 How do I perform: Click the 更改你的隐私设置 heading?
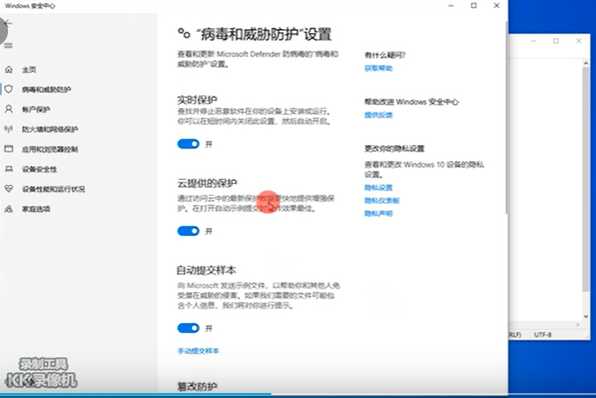394,148
